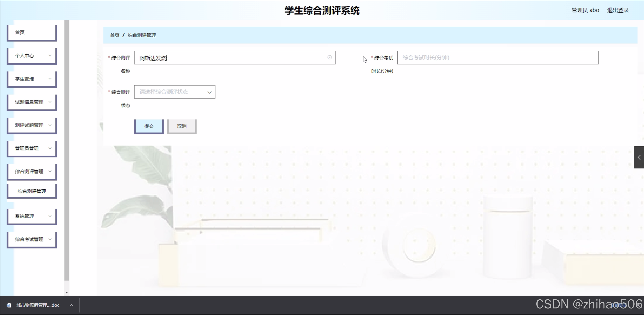Expand 测评试题管理 sidebar menu
The image size is (644, 315).
click(32, 125)
